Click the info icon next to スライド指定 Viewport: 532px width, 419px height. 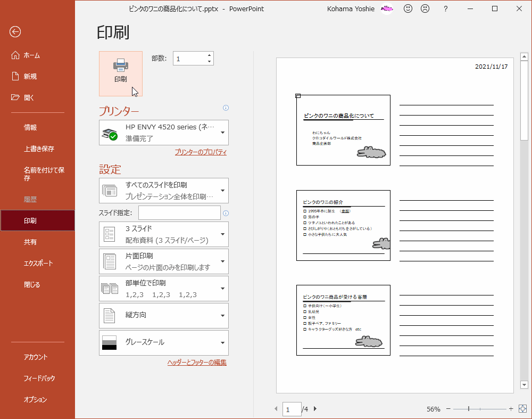pos(226,212)
